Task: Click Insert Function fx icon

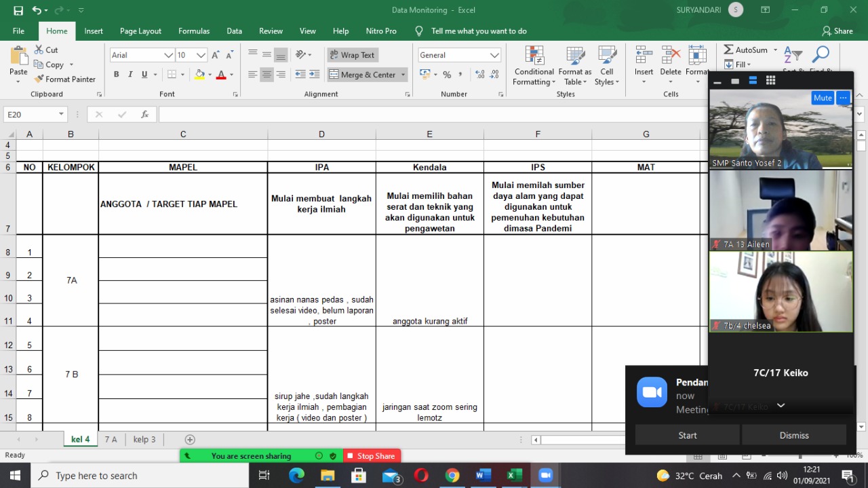Action: (x=144, y=115)
